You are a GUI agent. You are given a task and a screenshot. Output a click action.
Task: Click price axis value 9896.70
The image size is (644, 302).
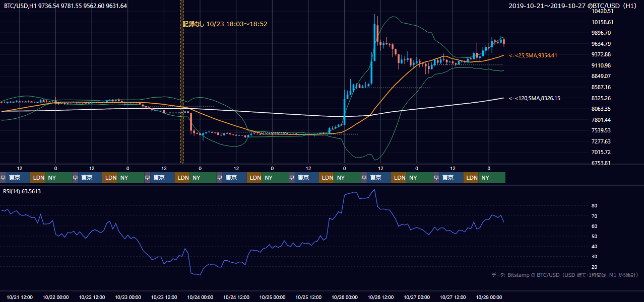tap(601, 33)
